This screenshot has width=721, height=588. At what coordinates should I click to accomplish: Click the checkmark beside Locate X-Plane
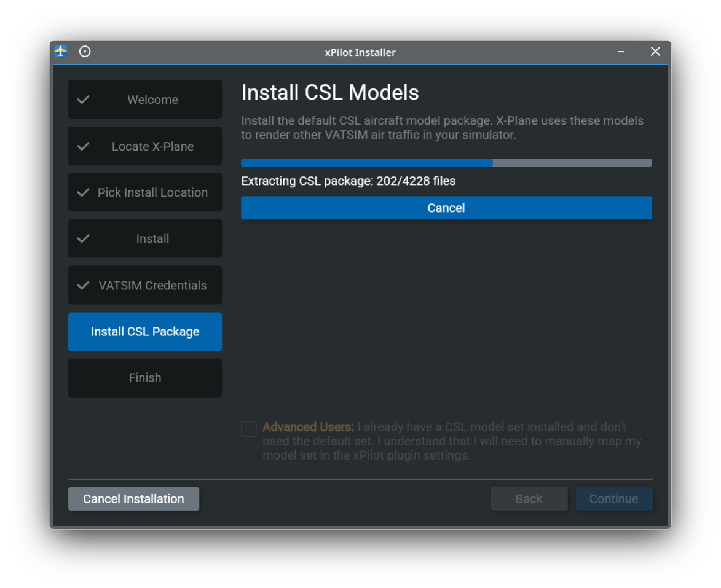pyautogui.click(x=84, y=146)
